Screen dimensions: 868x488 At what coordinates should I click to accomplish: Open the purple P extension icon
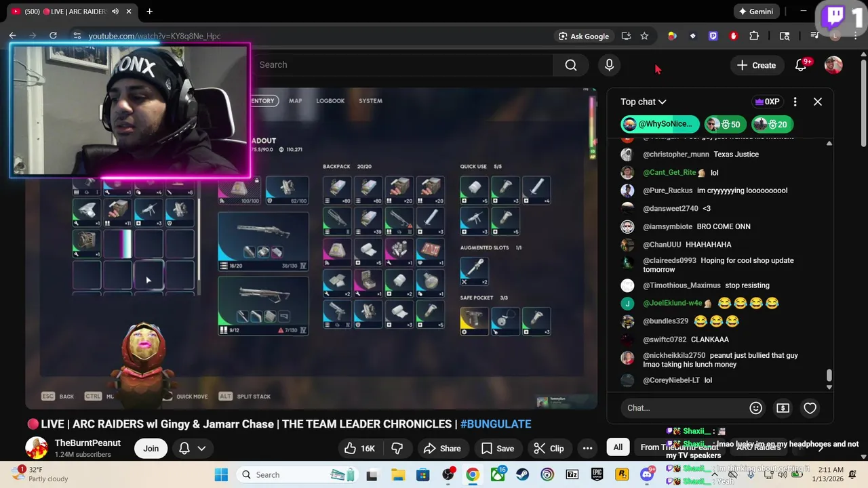pyautogui.click(x=713, y=36)
